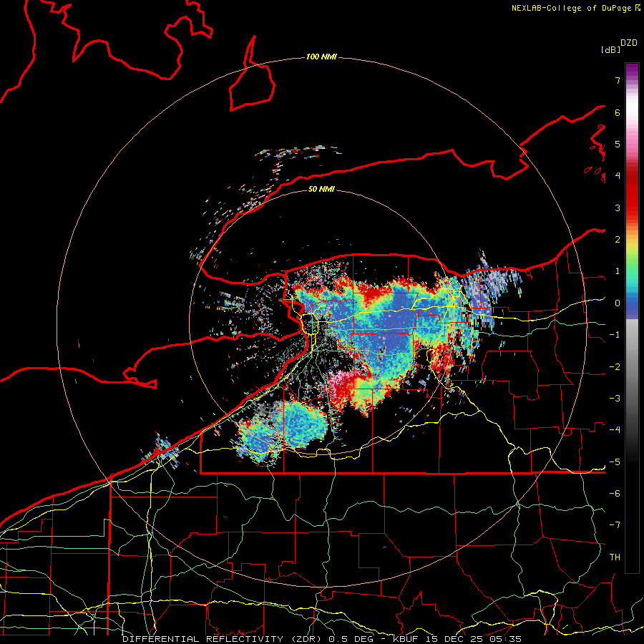The image size is (644, 644).
Task: Click the 3 value on the color scale
Action: pos(618,208)
